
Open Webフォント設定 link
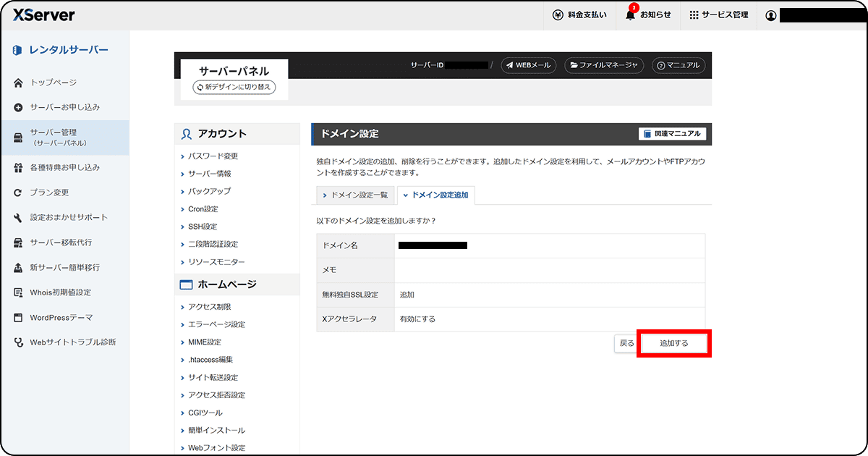coord(216,448)
